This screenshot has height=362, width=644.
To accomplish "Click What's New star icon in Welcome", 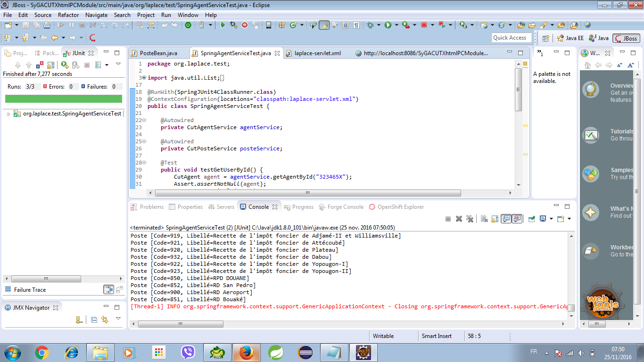I will tap(591, 213).
